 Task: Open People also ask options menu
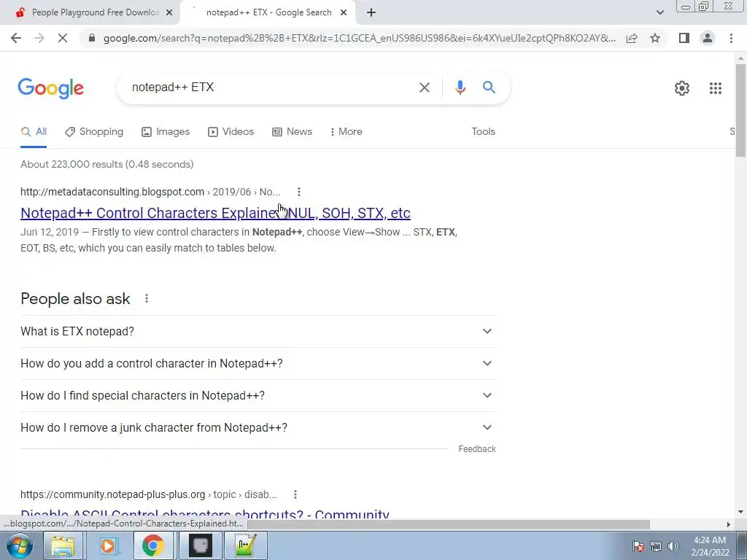coord(146,298)
